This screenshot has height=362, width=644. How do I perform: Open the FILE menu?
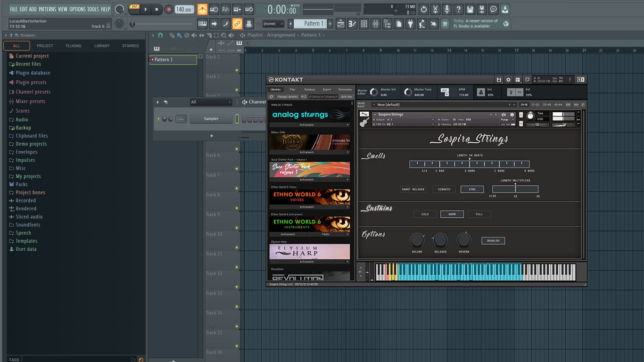[x=14, y=9]
